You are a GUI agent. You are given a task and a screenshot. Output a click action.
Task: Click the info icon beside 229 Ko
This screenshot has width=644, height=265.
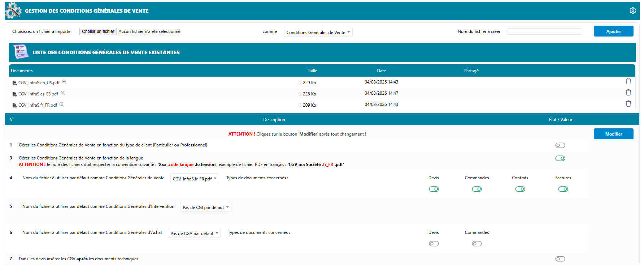(300, 83)
